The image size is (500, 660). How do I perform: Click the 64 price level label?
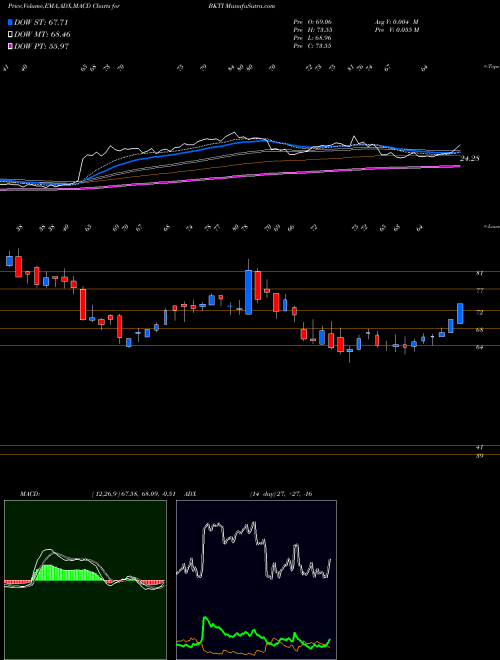click(x=479, y=347)
